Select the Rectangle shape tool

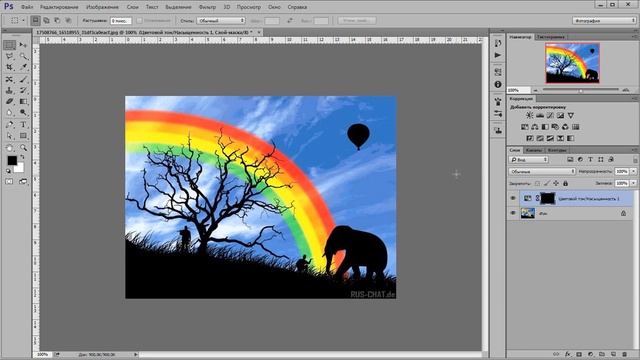coord(23,136)
